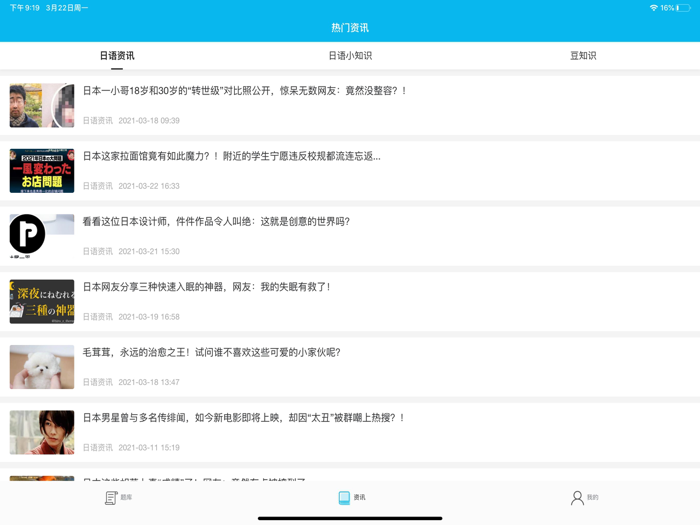Screen dimensions: 700x525
Task: Tap the 题库 label in bottom bar
Action: tap(126, 497)
